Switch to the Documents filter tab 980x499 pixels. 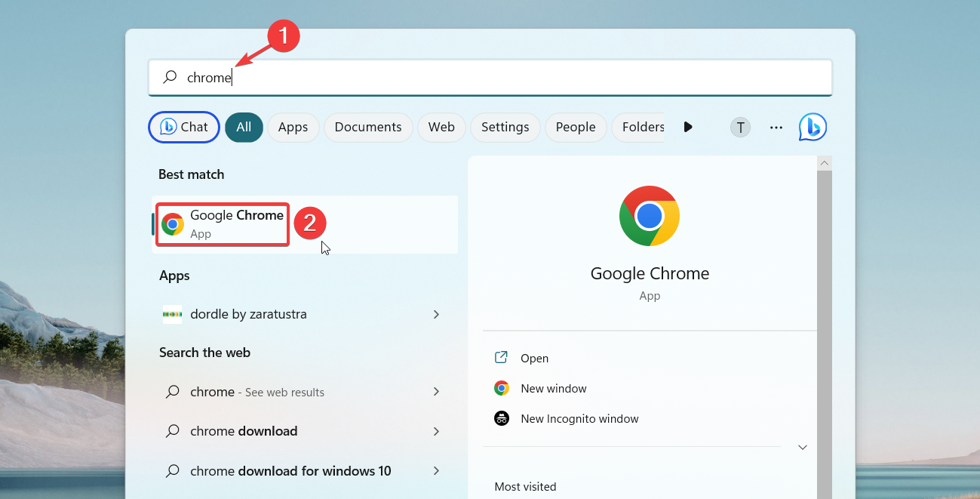pyautogui.click(x=368, y=127)
